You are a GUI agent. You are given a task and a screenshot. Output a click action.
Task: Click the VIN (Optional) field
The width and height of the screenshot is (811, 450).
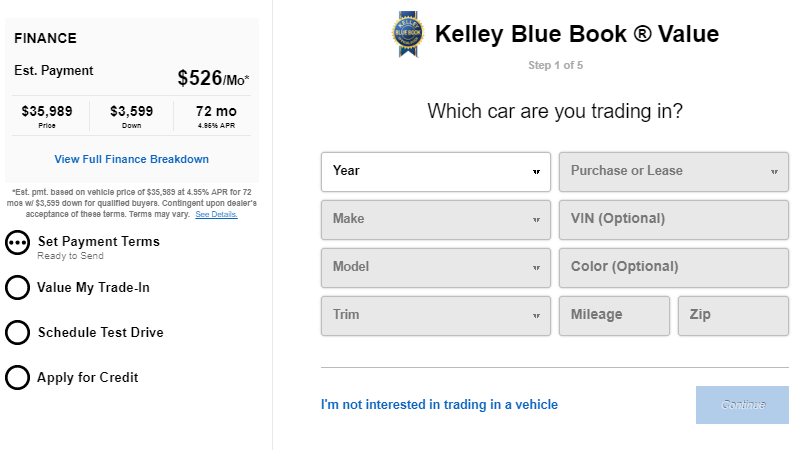coord(673,220)
